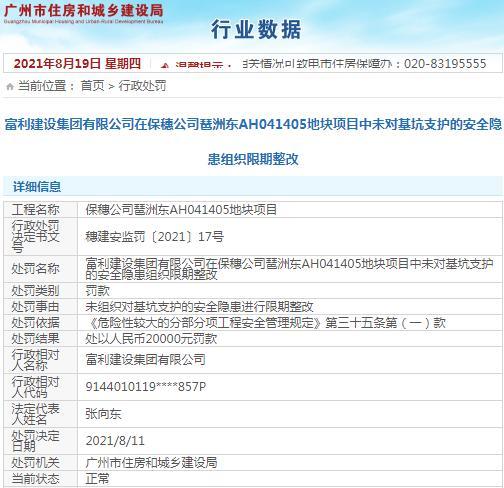Open the 行政处罚 breadcrumb link
The height and width of the screenshot is (488, 504).
(x=142, y=86)
